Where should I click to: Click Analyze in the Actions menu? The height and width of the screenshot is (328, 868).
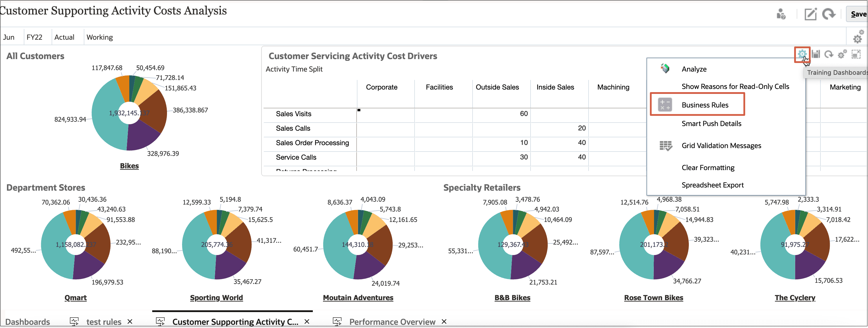coord(694,69)
